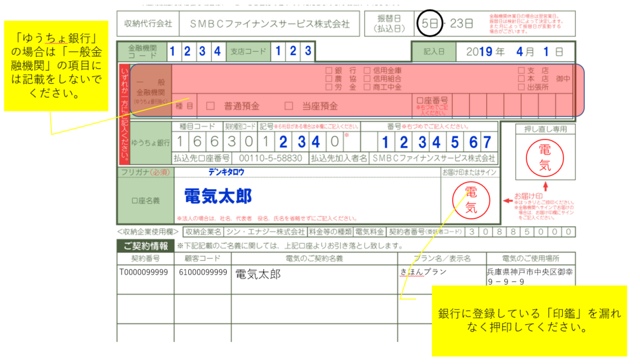This screenshot has height=364, width=640.
Task: Check the 当座預金 account type box
Action: tap(289, 106)
